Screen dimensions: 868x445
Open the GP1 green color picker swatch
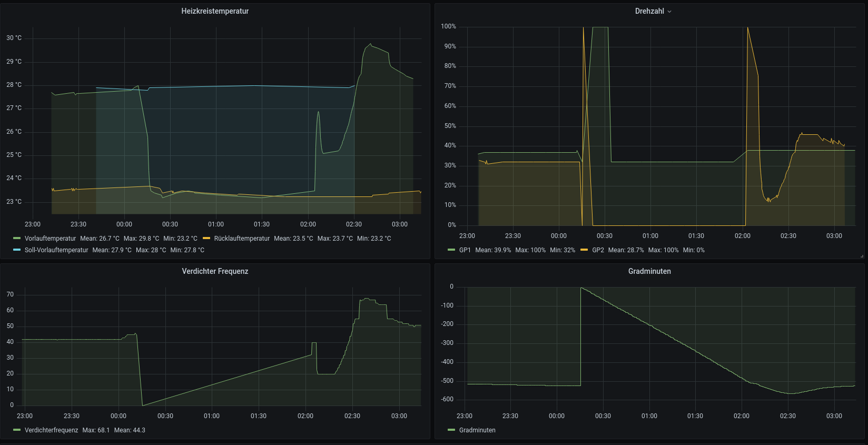tap(451, 250)
